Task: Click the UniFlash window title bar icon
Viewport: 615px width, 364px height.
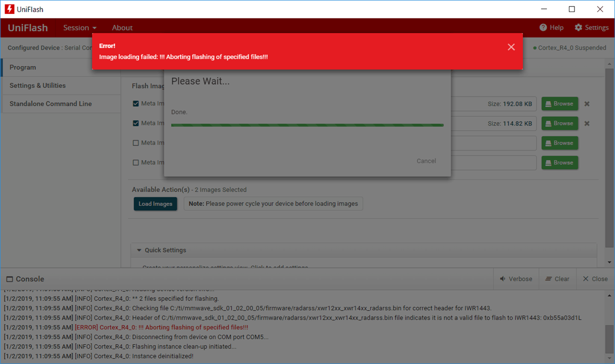Action: (x=9, y=9)
